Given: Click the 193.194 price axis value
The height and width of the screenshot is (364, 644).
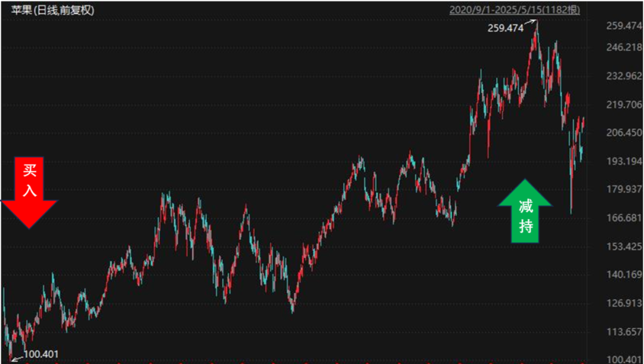Looking at the screenshot, I should click(624, 161).
